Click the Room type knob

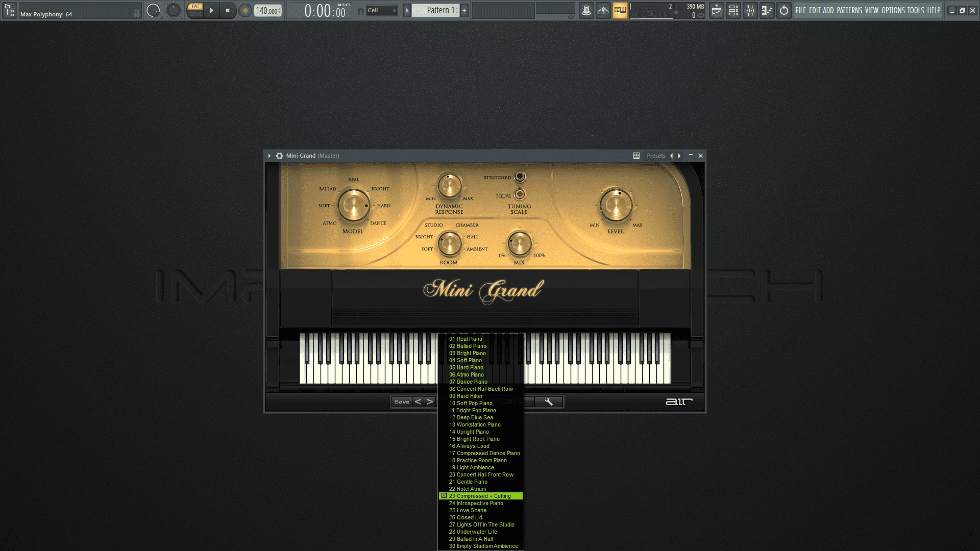click(449, 243)
